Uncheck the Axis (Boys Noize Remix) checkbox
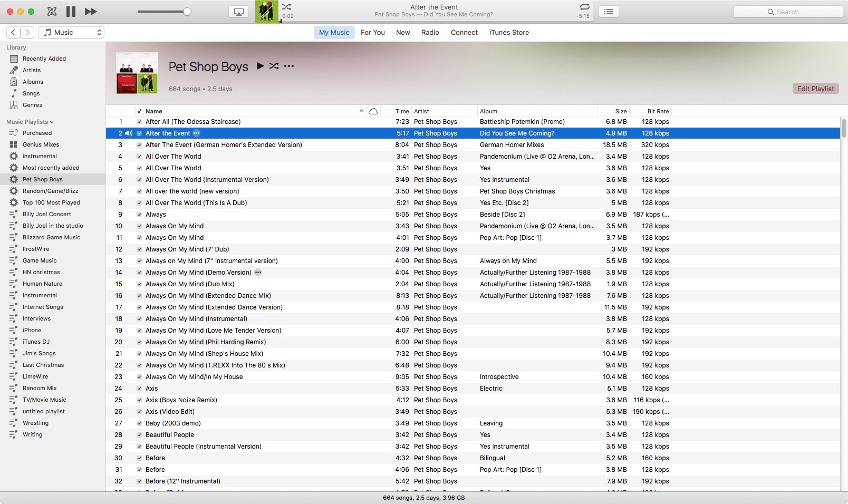 click(x=139, y=400)
